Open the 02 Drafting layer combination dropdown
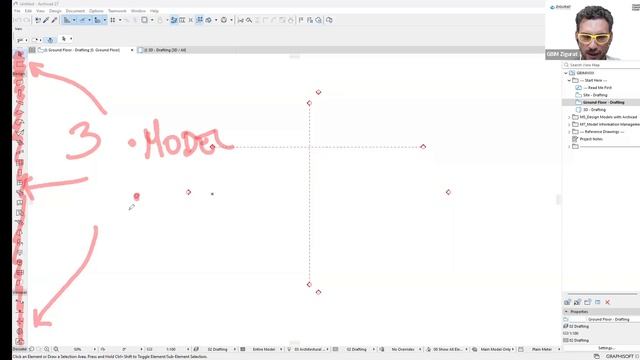640x360 pixels. tap(235, 349)
